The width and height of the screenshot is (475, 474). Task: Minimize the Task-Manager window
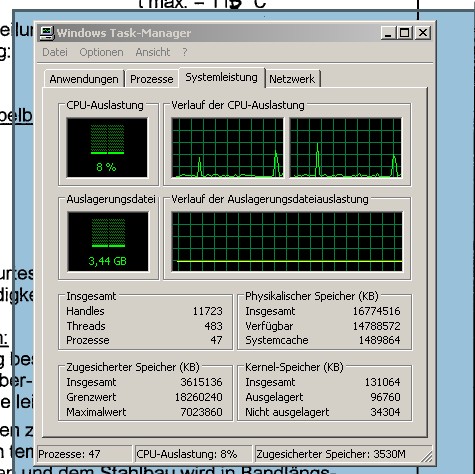[388, 33]
